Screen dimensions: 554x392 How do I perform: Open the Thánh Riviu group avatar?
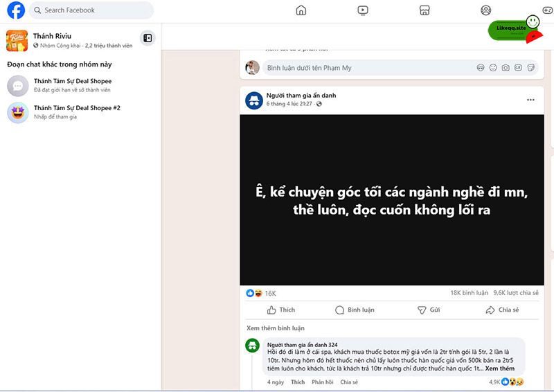[17, 41]
